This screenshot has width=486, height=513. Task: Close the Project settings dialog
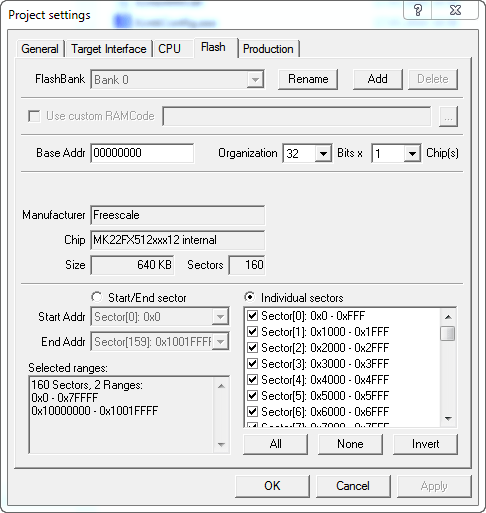pos(455,10)
